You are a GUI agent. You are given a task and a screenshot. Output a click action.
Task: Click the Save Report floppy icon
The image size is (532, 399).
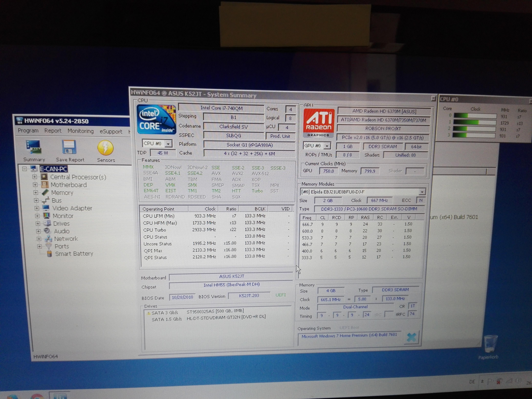[69, 147]
